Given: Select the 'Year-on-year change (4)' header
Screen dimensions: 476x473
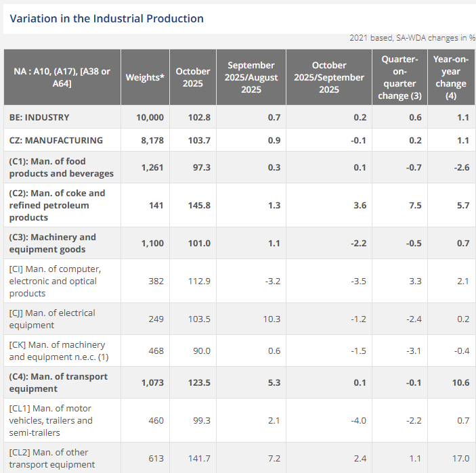Looking at the screenshot, I should pos(450,77).
